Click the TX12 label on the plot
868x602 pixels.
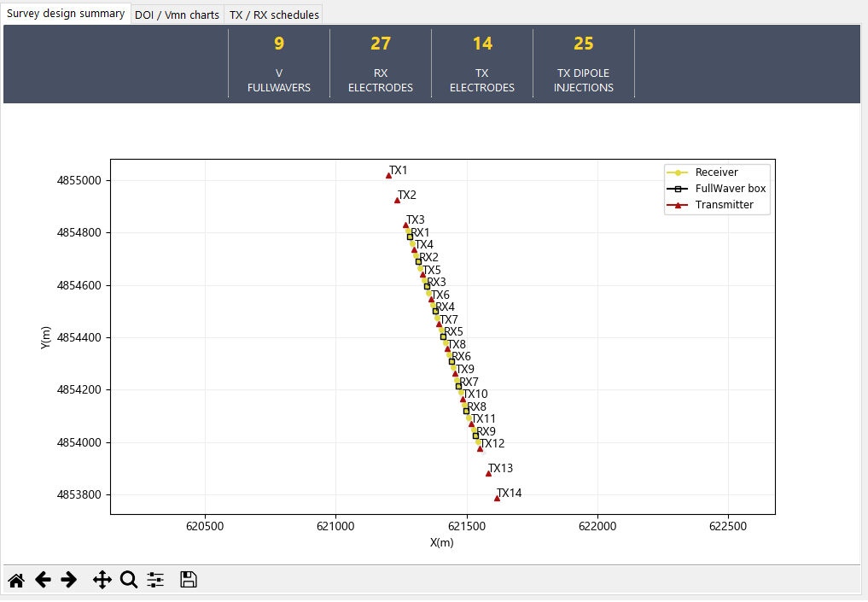(x=492, y=444)
